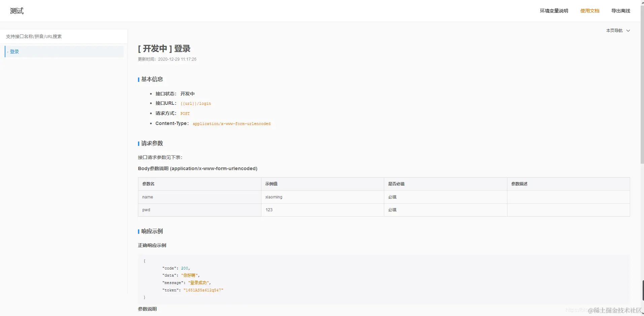Open the 导出离线 option

click(620, 11)
